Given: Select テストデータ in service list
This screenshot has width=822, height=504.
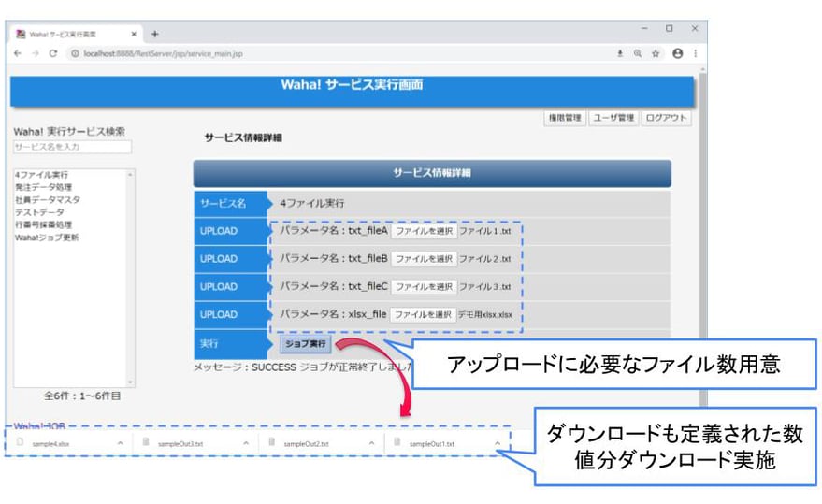Looking at the screenshot, I should [x=39, y=212].
